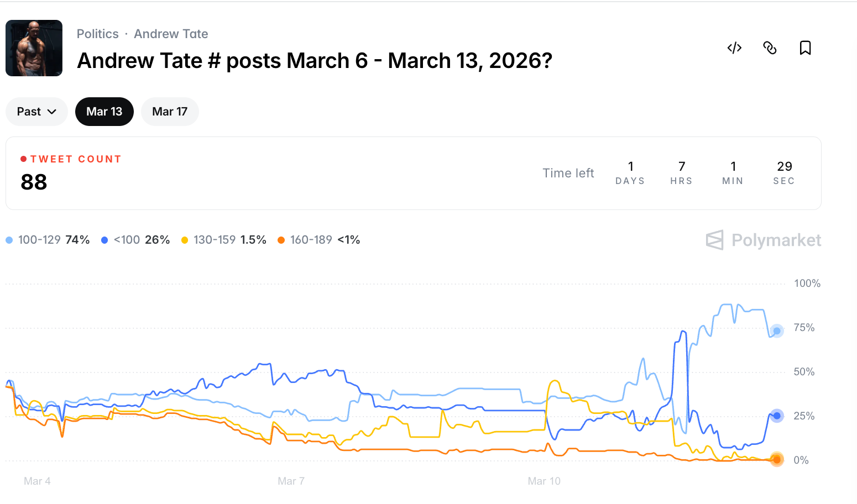Open the Past dropdown
The height and width of the screenshot is (504, 857).
(x=36, y=112)
